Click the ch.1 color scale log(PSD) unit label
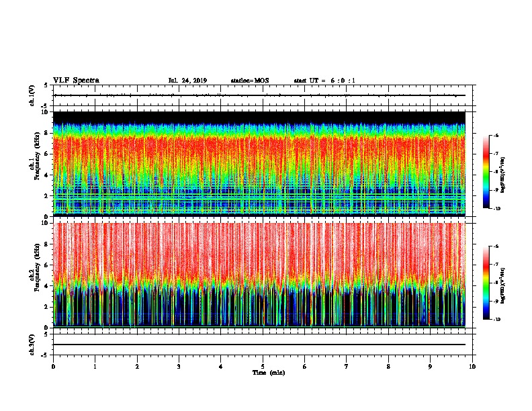 [503, 175]
